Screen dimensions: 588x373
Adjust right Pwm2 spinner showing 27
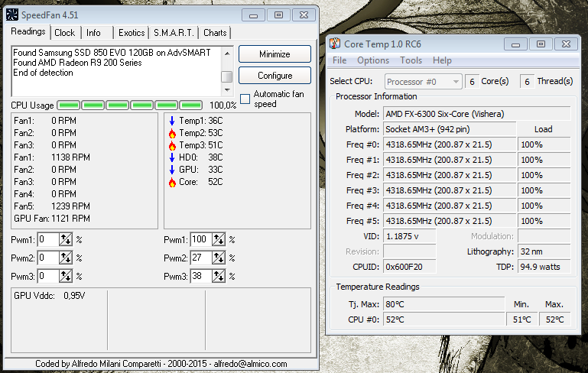pos(219,258)
